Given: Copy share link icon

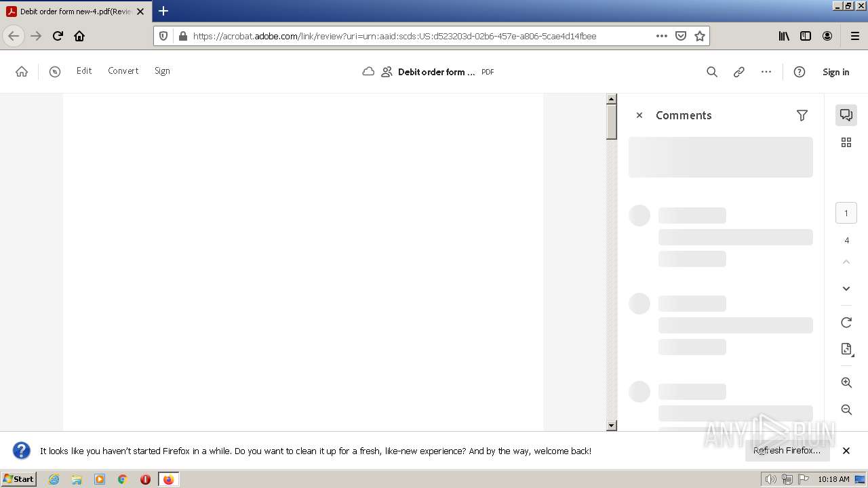Looking at the screenshot, I should tap(739, 72).
